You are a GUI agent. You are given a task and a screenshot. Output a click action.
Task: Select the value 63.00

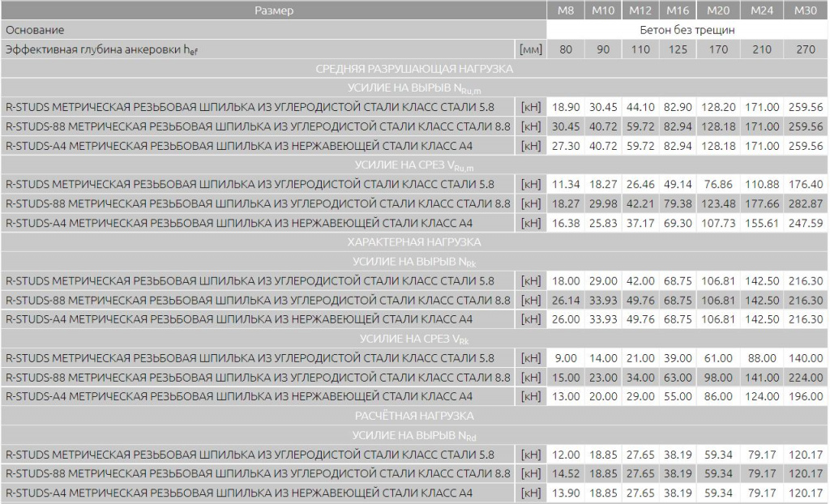[678, 378]
